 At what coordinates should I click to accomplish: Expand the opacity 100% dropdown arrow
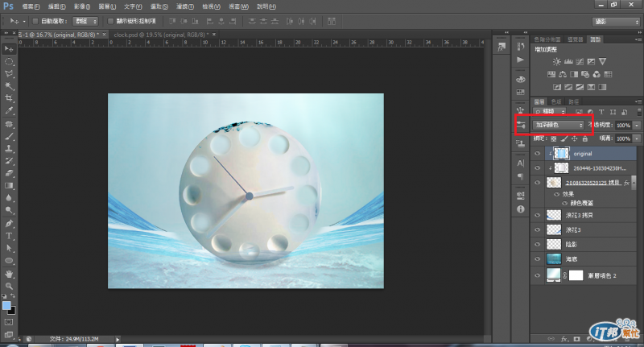point(636,126)
